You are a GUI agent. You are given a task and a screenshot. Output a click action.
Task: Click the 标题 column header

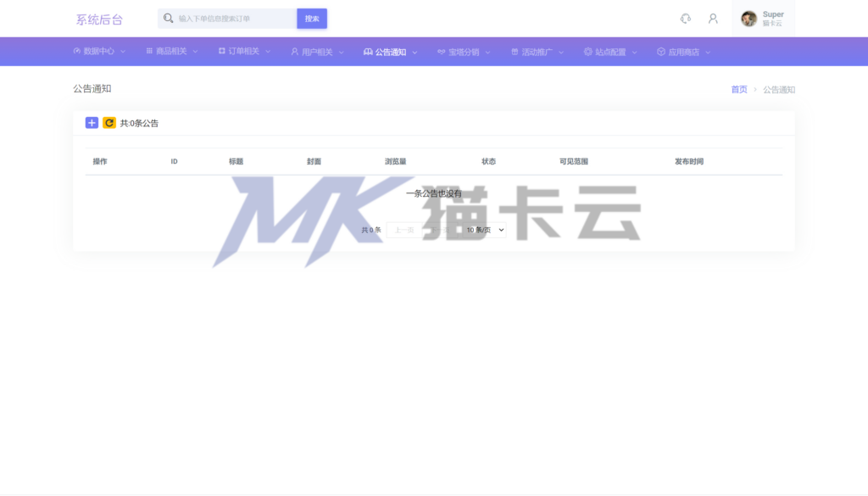[x=236, y=161]
